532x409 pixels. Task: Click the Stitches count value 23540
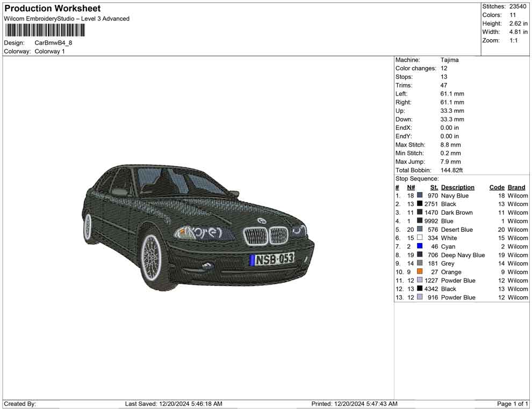pyautogui.click(x=517, y=6)
